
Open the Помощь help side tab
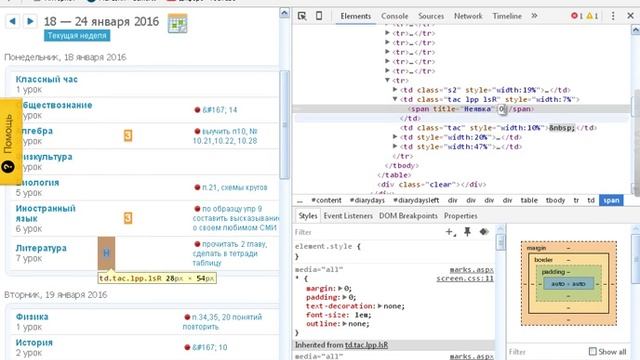(10, 141)
